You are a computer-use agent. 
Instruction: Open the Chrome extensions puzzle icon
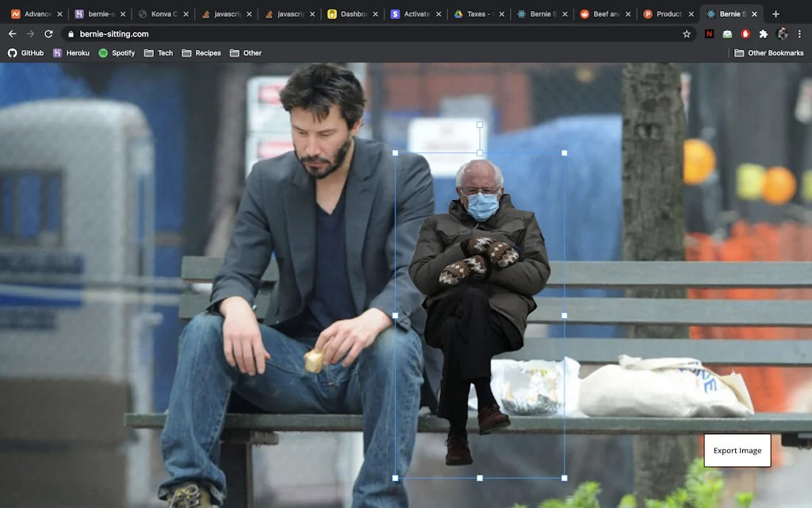click(764, 34)
